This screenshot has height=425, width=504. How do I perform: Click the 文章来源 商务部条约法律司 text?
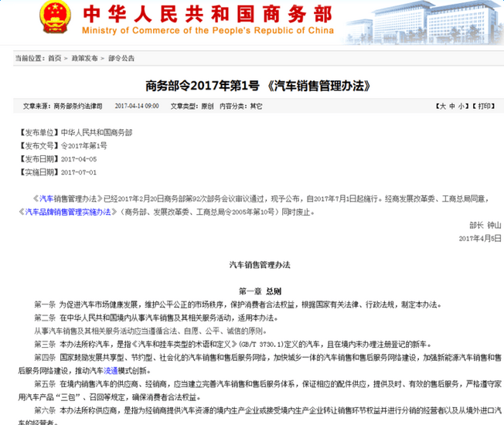coord(63,106)
